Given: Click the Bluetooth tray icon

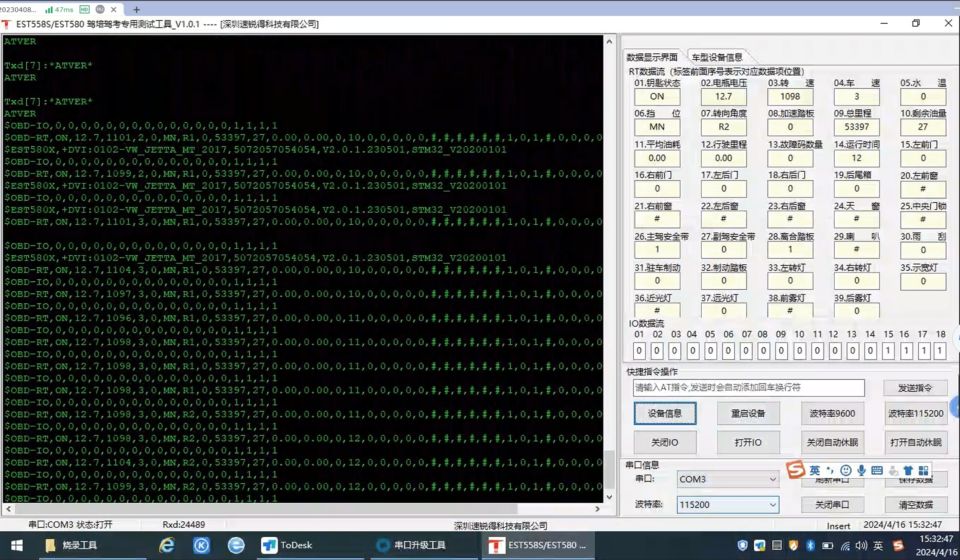Looking at the screenshot, I should pyautogui.click(x=810, y=546).
